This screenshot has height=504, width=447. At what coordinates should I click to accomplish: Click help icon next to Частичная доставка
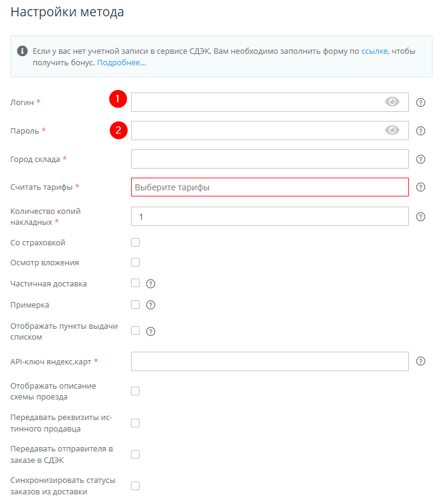pyautogui.click(x=151, y=283)
